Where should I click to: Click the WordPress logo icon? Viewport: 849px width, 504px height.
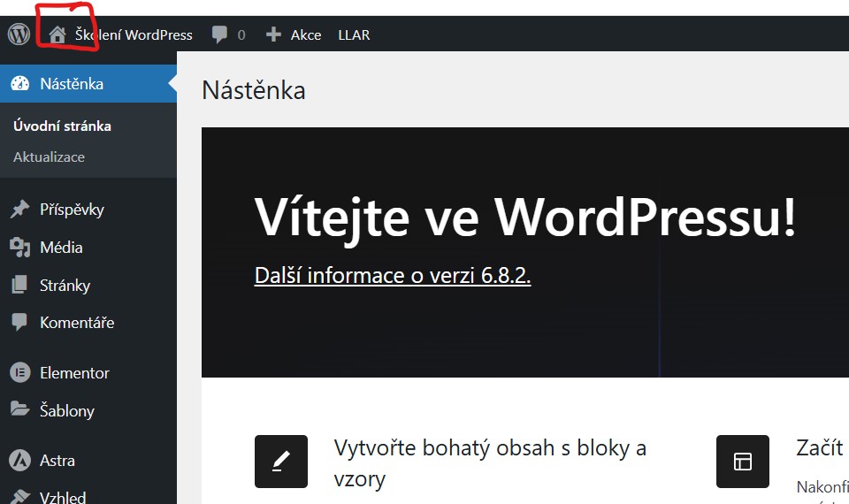tap(19, 34)
